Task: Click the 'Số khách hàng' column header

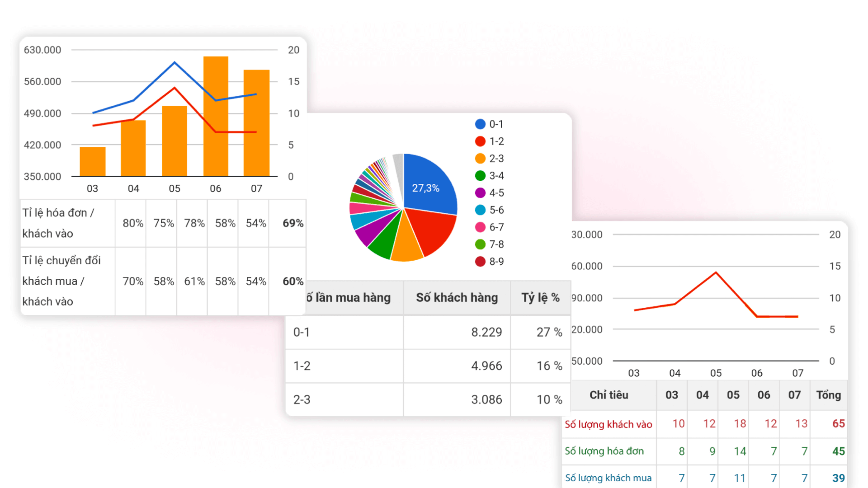Action: pos(457,297)
